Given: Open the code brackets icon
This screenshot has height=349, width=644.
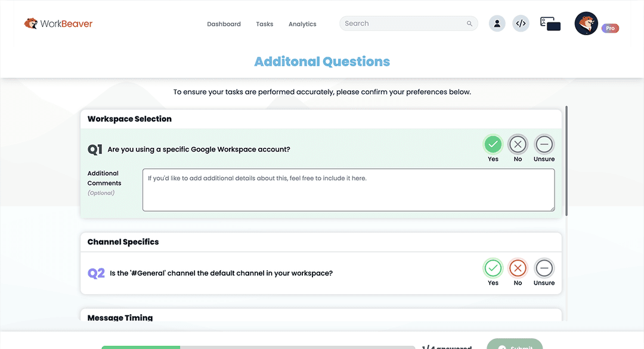Looking at the screenshot, I should (x=521, y=23).
